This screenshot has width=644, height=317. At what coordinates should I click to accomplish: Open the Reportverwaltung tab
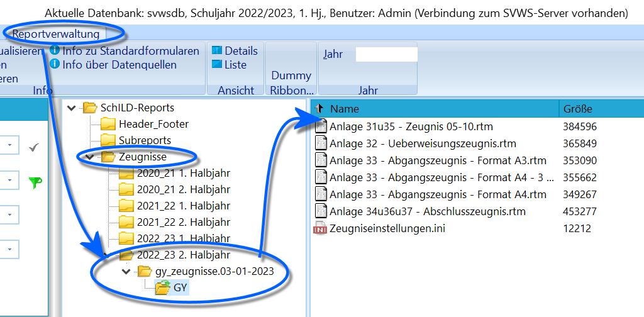click(56, 34)
